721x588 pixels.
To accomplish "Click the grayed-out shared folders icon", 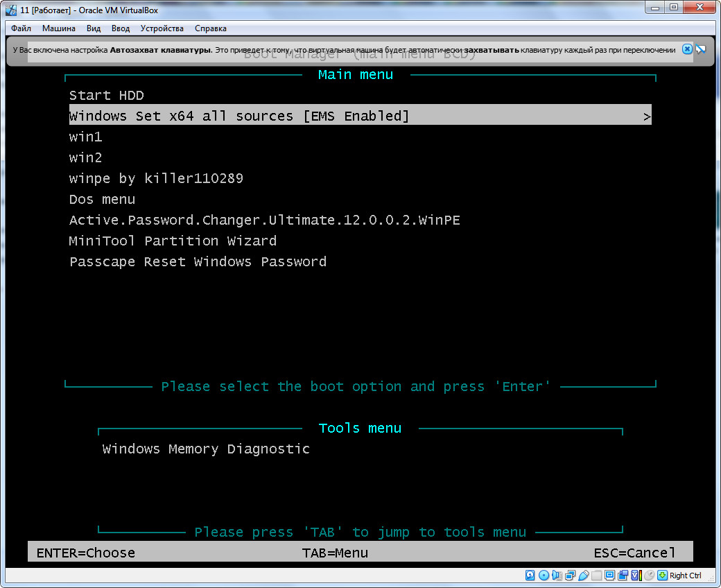I will 596,575.
